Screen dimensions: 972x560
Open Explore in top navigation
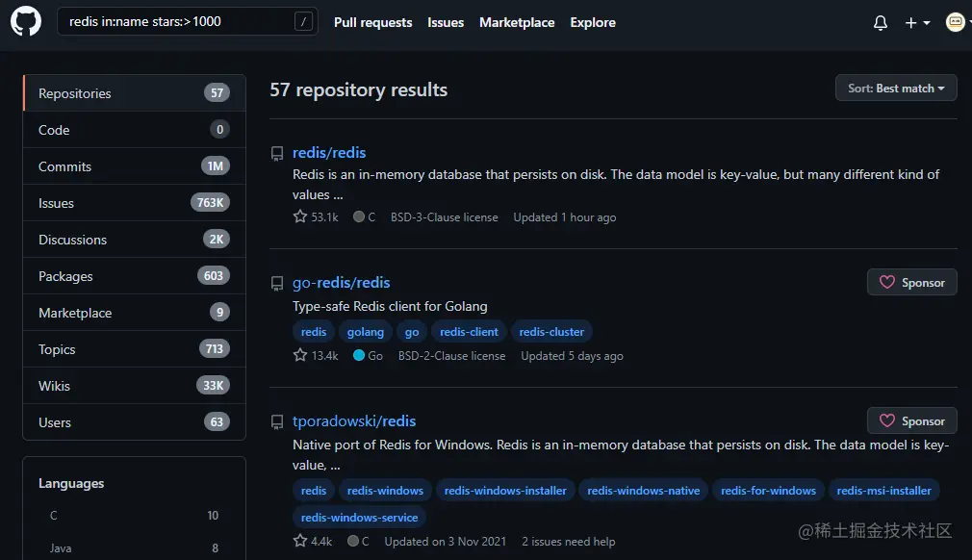pyautogui.click(x=593, y=22)
